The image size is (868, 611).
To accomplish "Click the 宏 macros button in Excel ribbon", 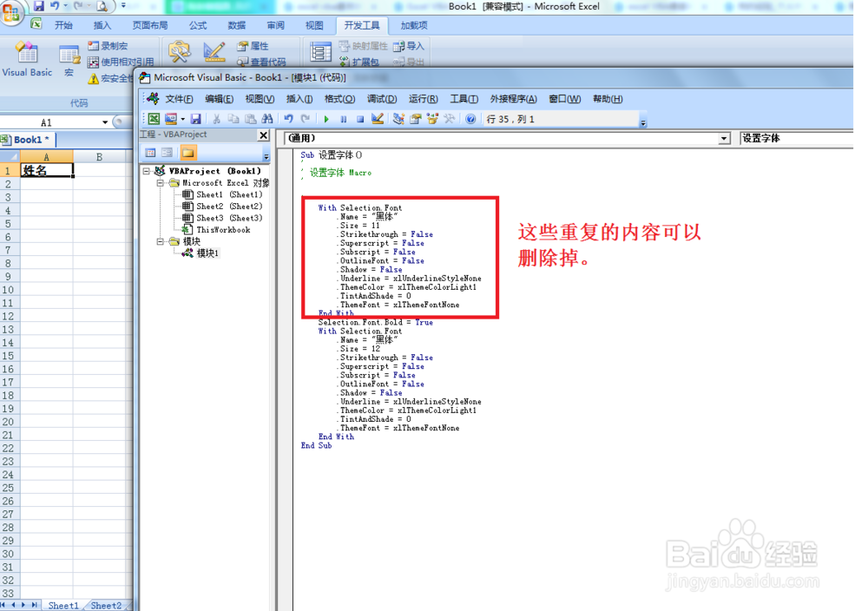I will click(x=69, y=61).
